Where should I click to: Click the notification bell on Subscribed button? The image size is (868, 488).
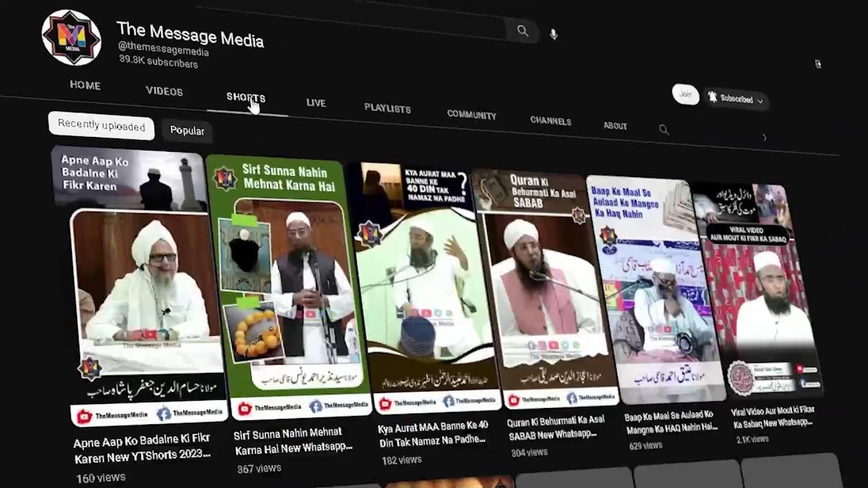coord(712,98)
